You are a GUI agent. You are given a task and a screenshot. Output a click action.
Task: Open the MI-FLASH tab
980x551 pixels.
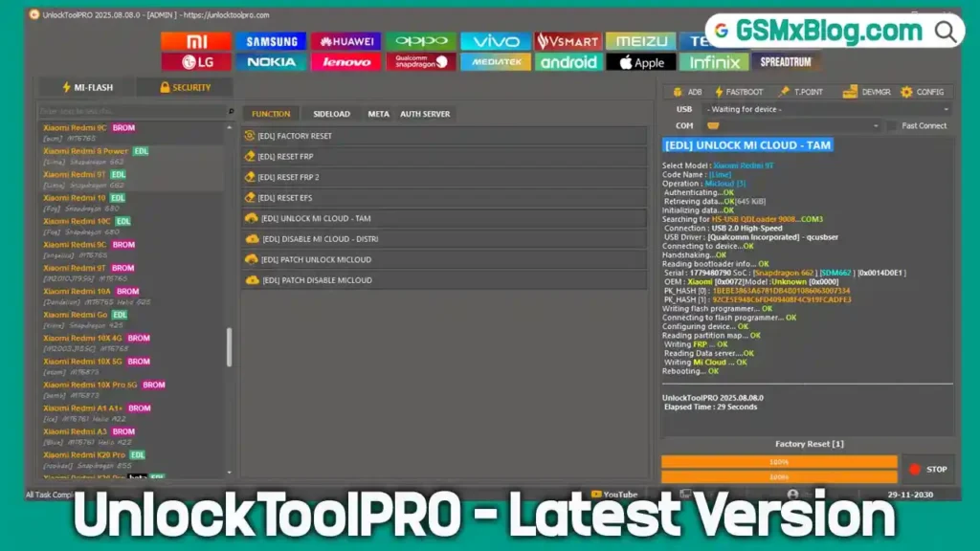[x=87, y=86]
